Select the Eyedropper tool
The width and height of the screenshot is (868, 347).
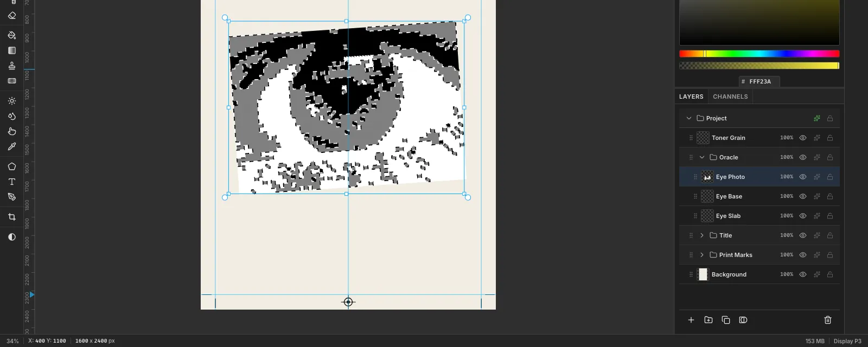[x=12, y=146]
